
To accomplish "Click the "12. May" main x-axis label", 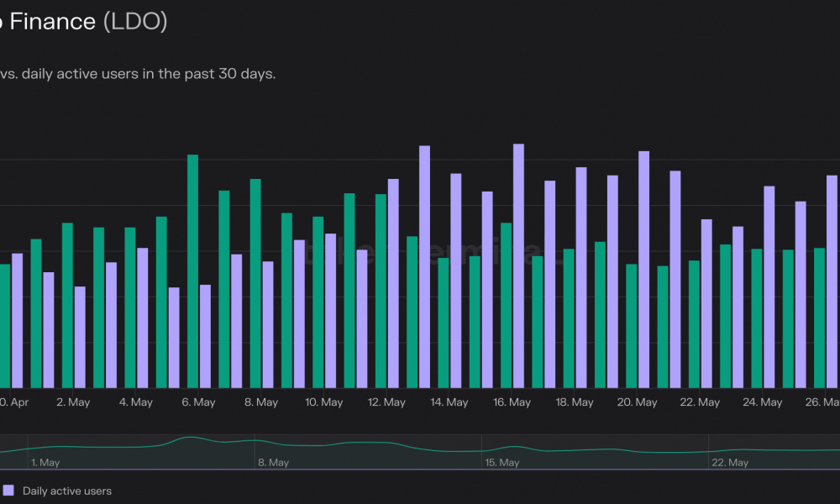I will pyautogui.click(x=386, y=402).
